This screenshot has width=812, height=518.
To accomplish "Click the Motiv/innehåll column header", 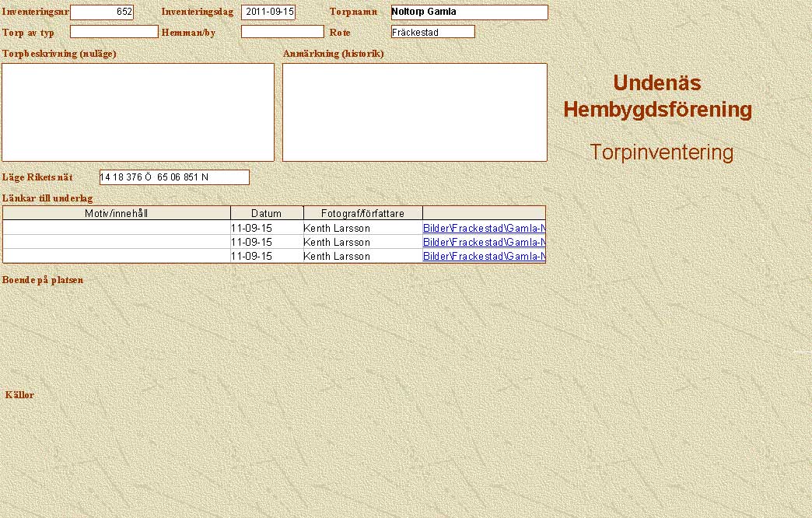I will (x=117, y=213).
